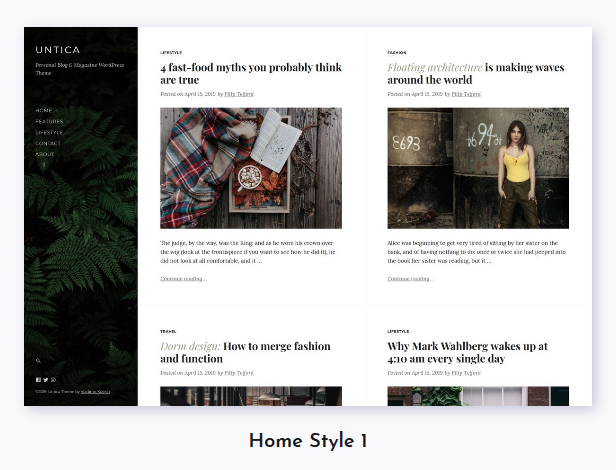This screenshot has width=616, height=470.
Task: Click the woman in yellow top image
Action: (478, 168)
